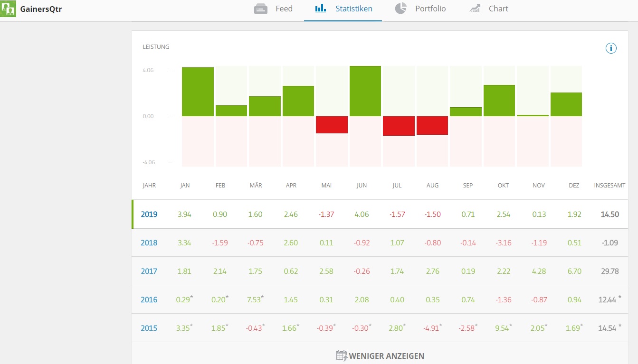The image size is (638, 364).
Task: Click the 2019 total value 14.50
Action: 609,214
